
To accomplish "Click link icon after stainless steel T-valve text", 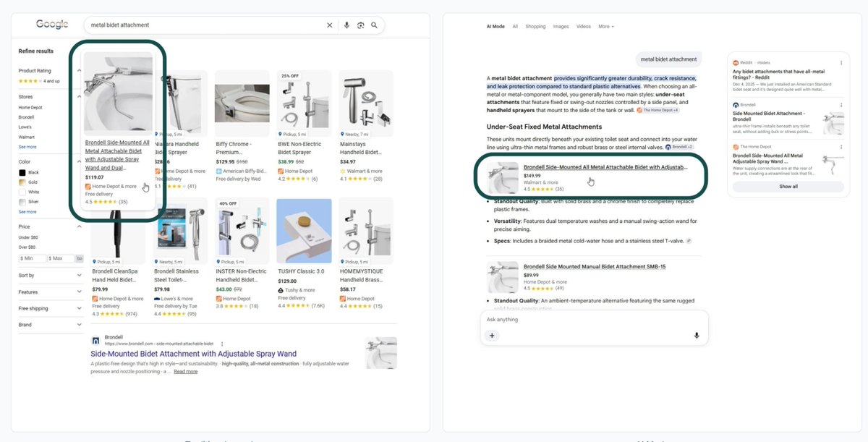I will [x=689, y=240].
